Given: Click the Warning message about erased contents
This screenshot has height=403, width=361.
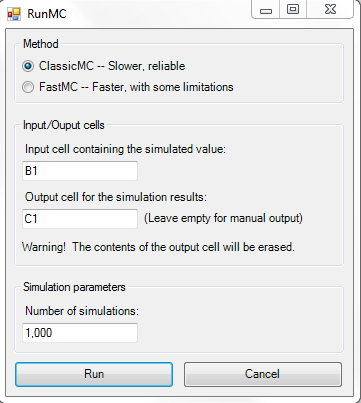Looking at the screenshot, I should click(x=158, y=247).
